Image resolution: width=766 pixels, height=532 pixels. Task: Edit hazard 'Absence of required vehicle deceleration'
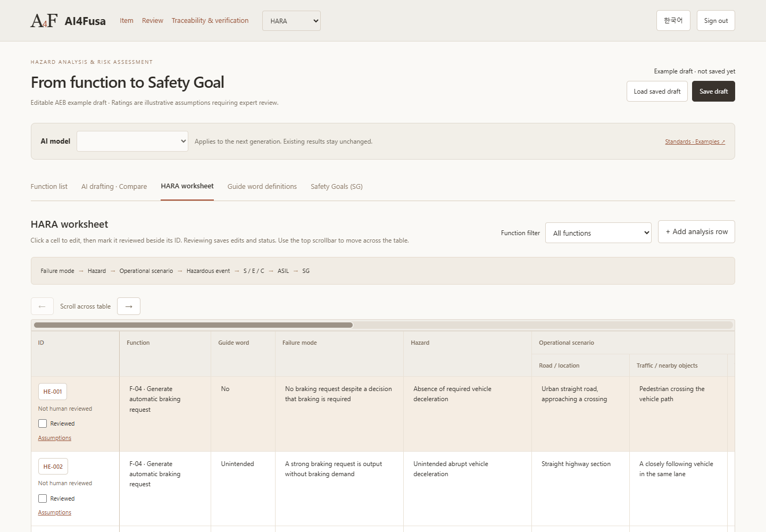pos(468,414)
